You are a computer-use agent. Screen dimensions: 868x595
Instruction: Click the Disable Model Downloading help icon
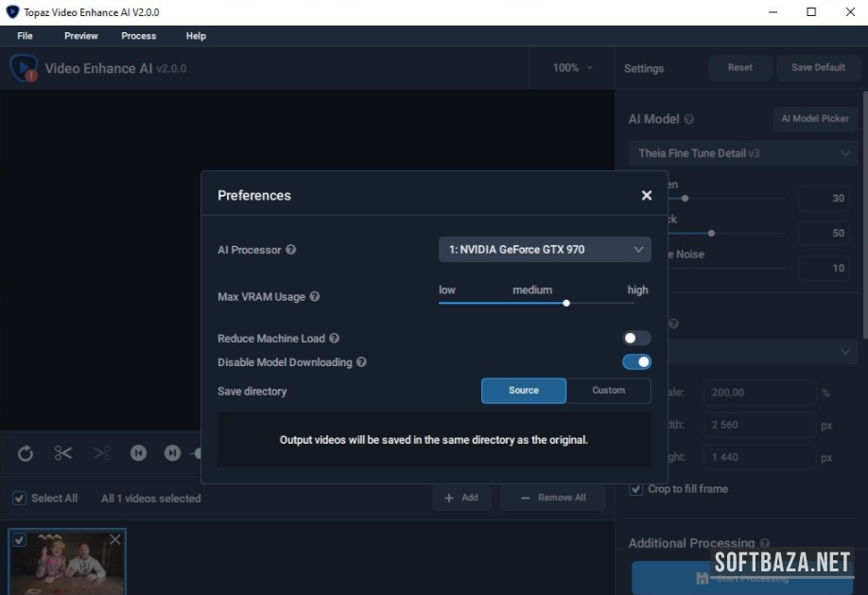click(361, 362)
